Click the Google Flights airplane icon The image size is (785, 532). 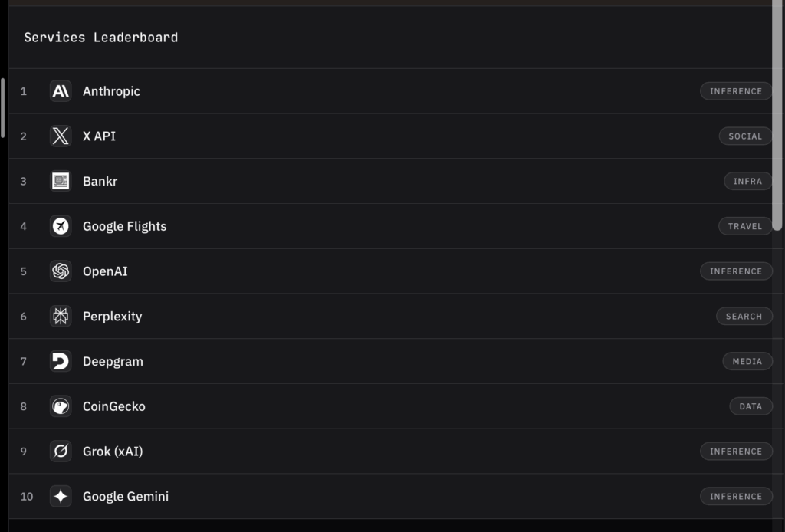click(61, 226)
